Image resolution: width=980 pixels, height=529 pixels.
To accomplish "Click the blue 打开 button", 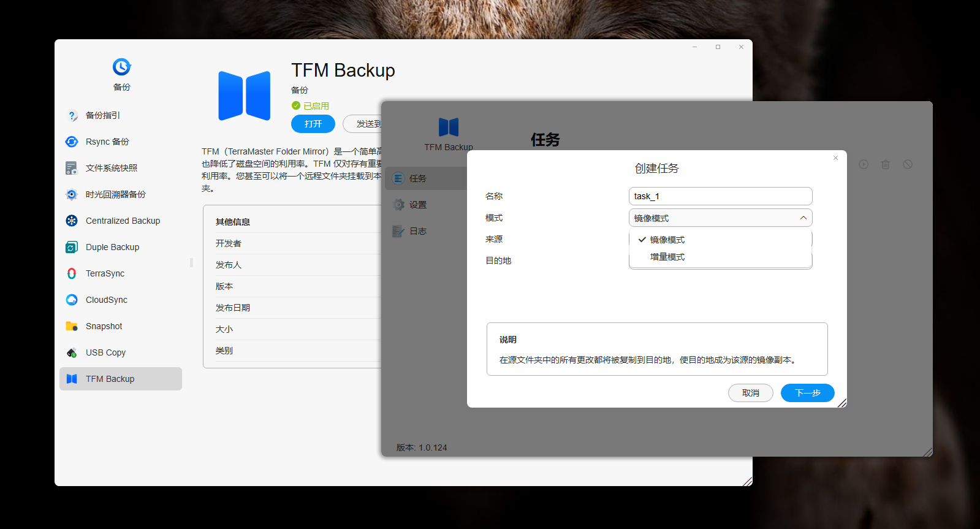I will (x=313, y=124).
